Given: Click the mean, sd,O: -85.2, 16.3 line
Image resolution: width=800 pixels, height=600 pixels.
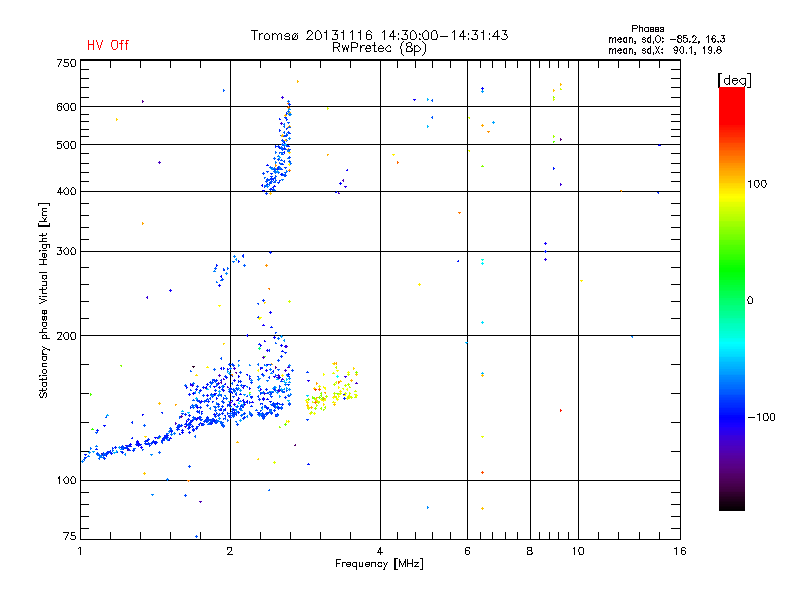Looking at the screenshot, I should [x=666, y=39].
